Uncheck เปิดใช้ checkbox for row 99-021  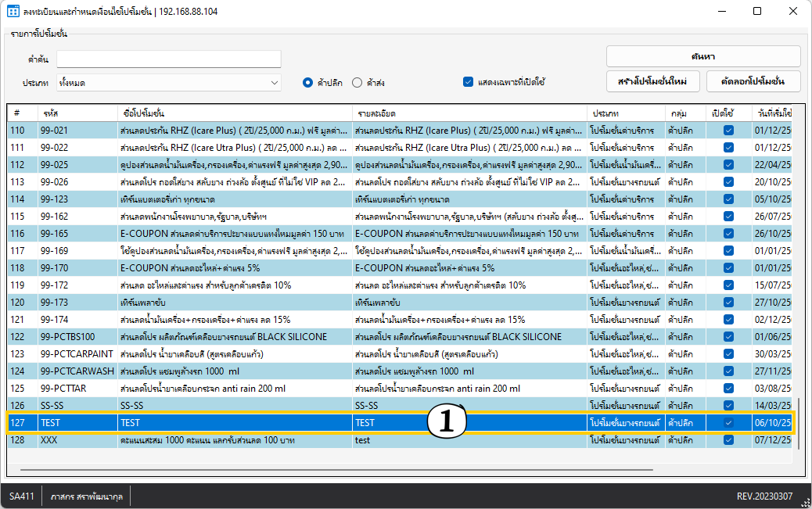(728, 131)
